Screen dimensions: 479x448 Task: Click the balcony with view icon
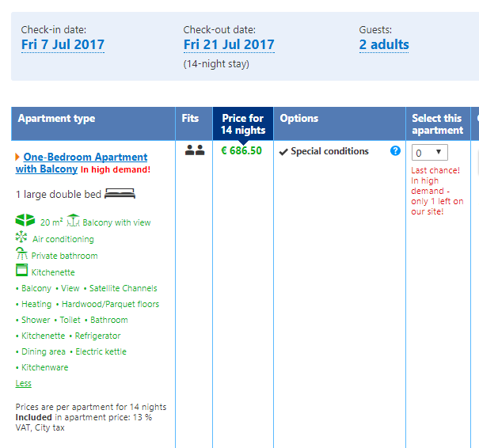(x=74, y=221)
